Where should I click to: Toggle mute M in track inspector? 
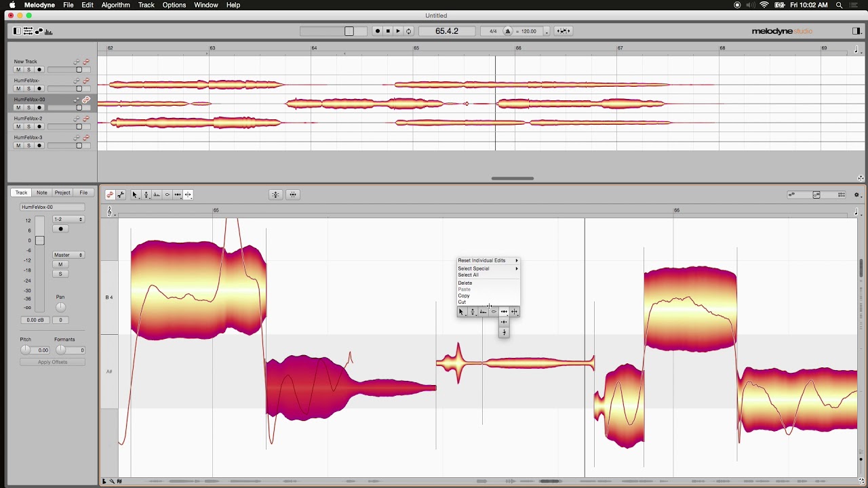[x=60, y=264]
